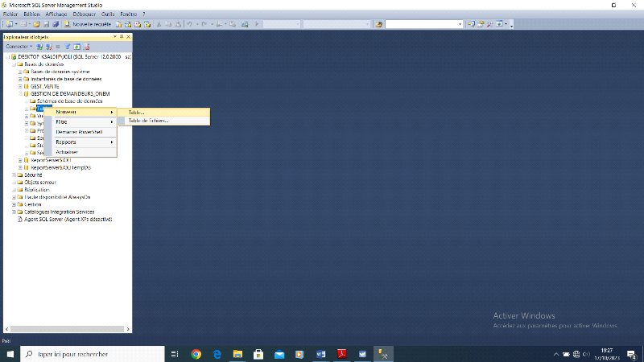
Task: Click the Windows taskbar search box
Action: 93,354
